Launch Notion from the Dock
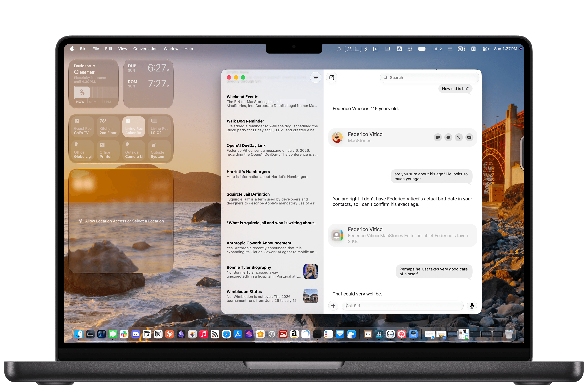588x387 pixels. 158,334
